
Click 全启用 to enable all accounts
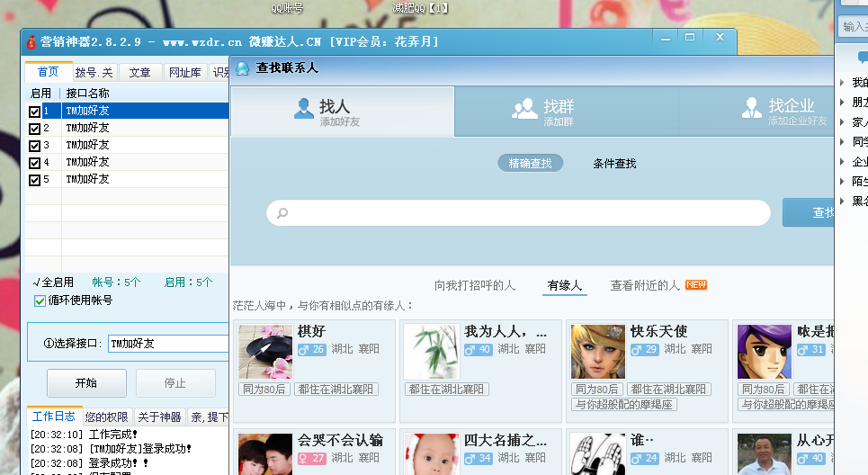pyautogui.click(x=53, y=282)
